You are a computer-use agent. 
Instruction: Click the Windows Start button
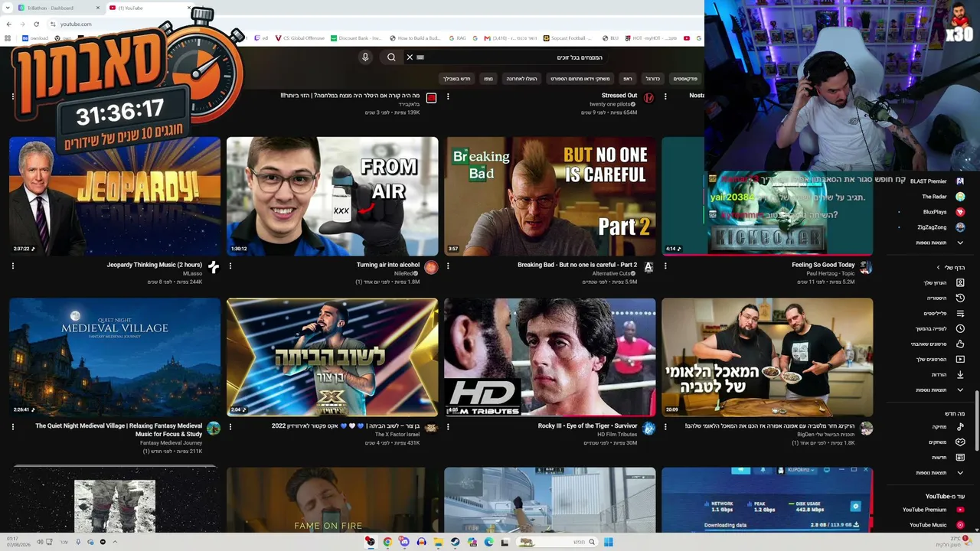click(608, 542)
